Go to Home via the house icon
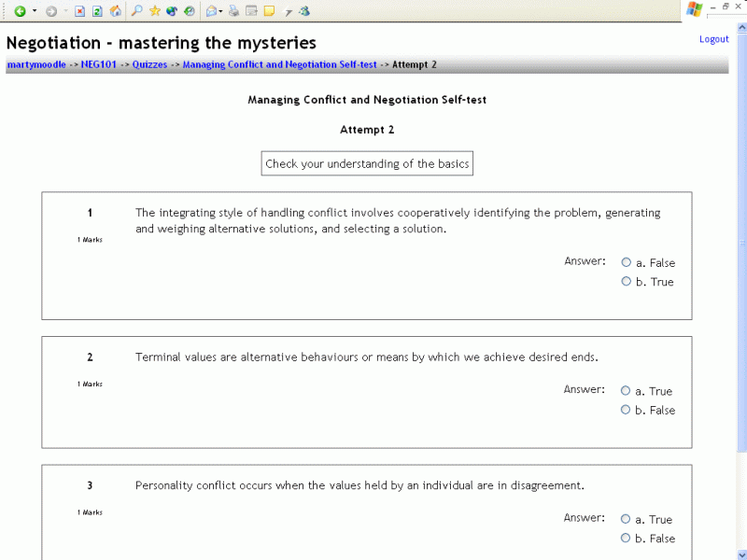The image size is (747, 560). click(115, 11)
